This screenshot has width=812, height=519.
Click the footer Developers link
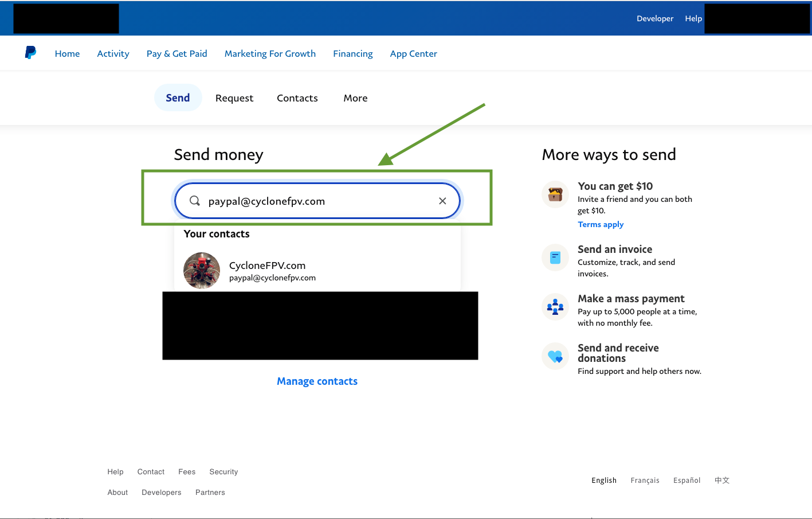161,493
